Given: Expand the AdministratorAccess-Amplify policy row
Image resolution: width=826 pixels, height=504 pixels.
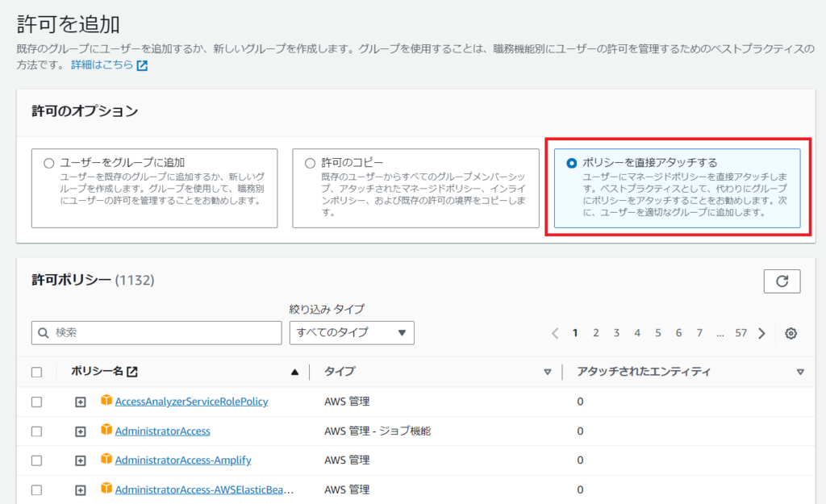Looking at the screenshot, I should 80,460.
